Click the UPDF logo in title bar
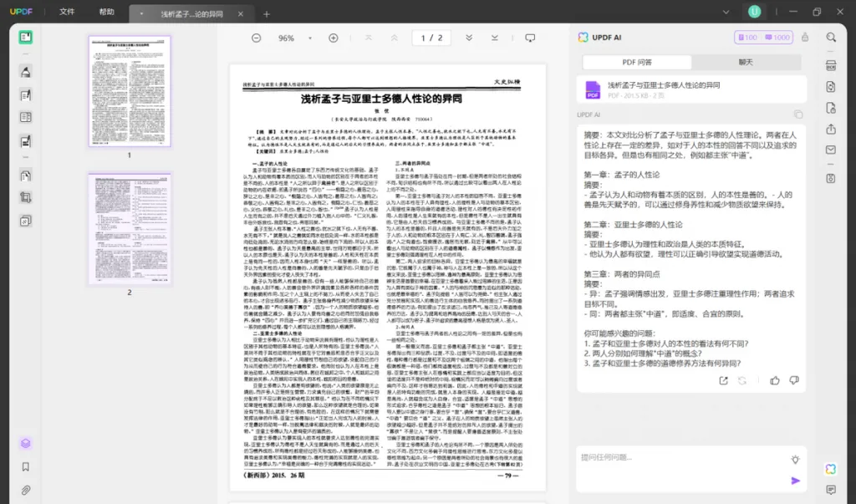 [21, 12]
